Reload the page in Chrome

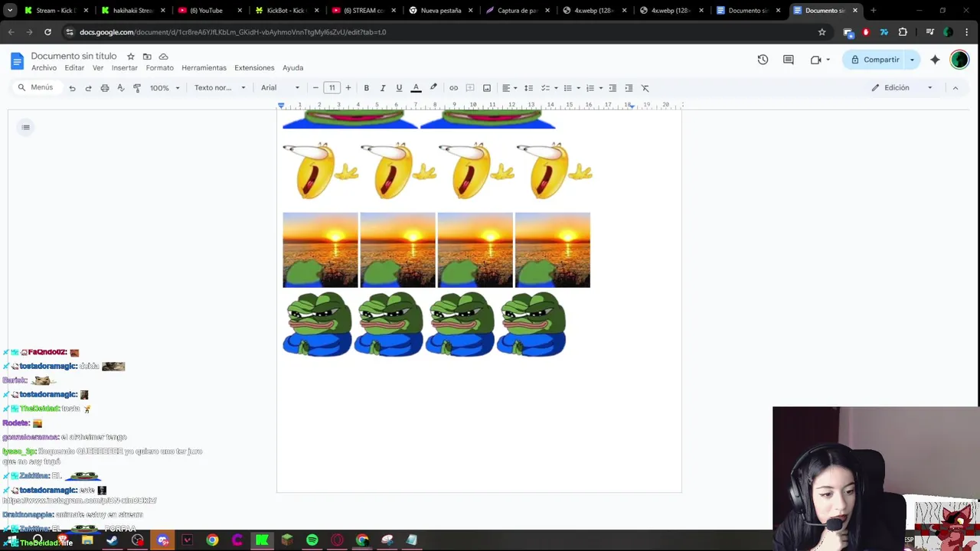click(x=47, y=32)
